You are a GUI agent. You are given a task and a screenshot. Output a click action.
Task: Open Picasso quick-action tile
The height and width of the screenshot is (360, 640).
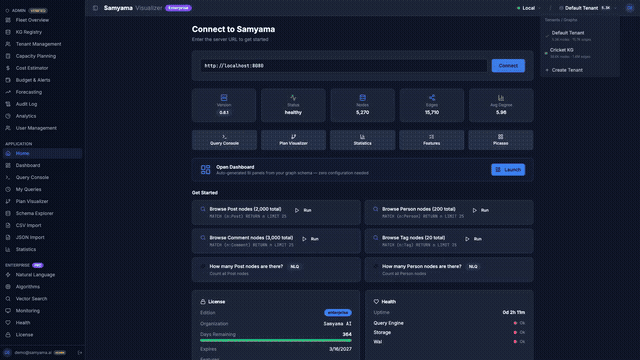(x=500, y=140)
